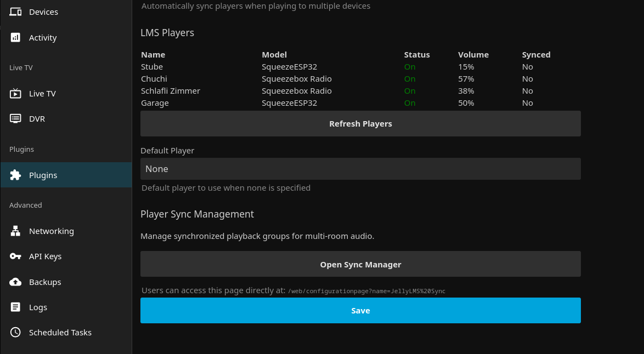The height and width of the screenshot is (354, 644).
Task: Click Refresh Players
Action: pyautogui.click(x=360, y=123)
